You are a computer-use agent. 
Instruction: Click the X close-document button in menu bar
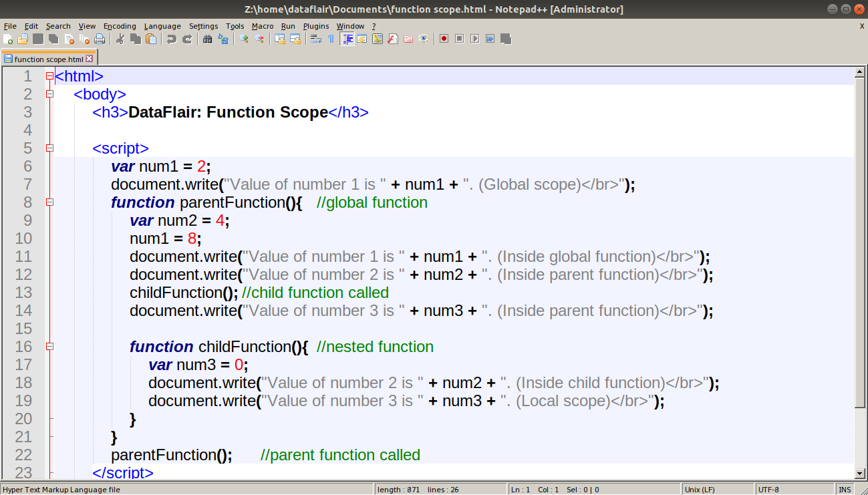[861, 26]
